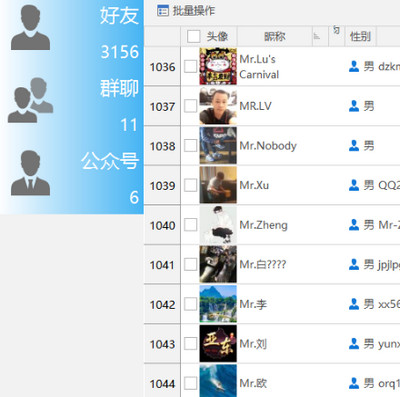Click the suited person official account icon
Screen dimensions: 400x397
pos(30,173)
